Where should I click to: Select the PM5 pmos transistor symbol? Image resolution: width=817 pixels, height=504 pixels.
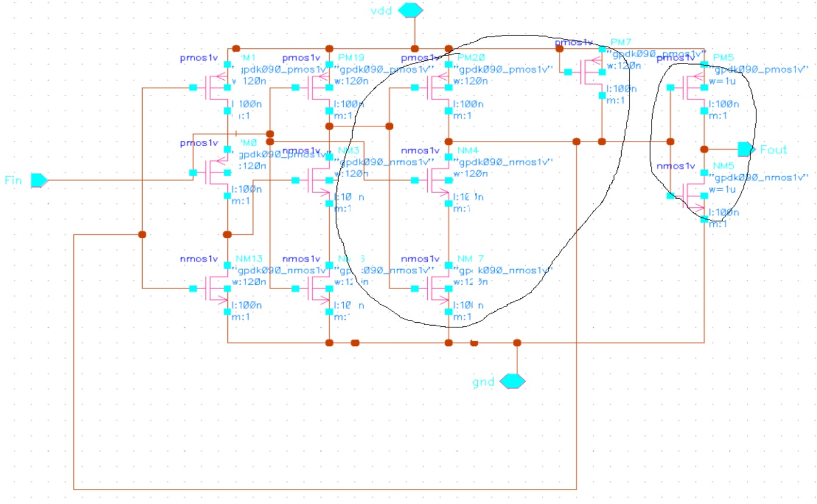pos(691,87)
